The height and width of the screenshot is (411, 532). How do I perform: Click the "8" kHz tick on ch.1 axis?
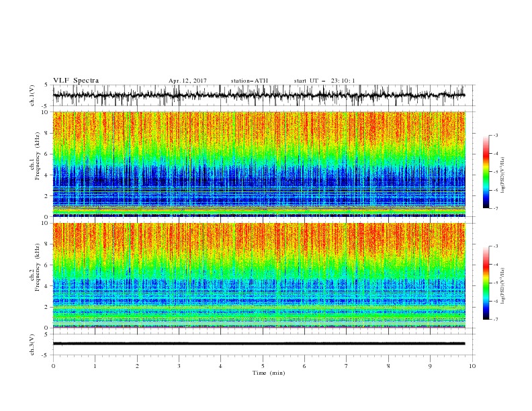coord(46,133)
